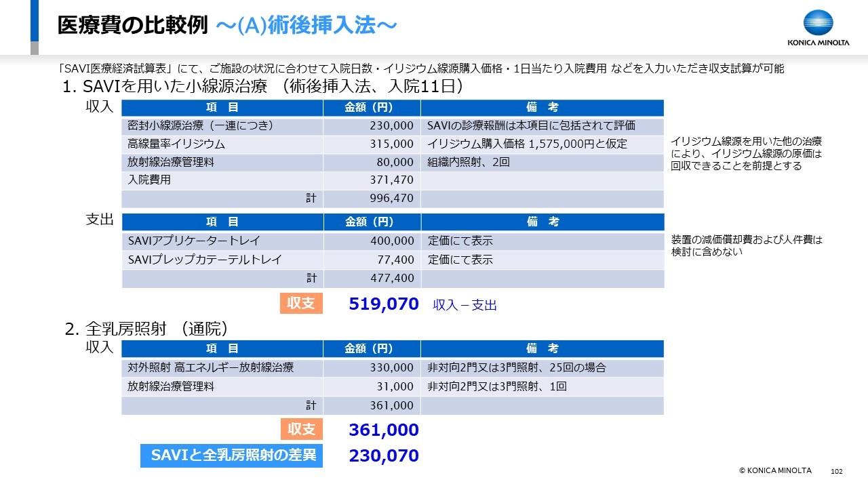Click the blue balance value 361,000
The image size is (868, 488).
pos(384,430)
